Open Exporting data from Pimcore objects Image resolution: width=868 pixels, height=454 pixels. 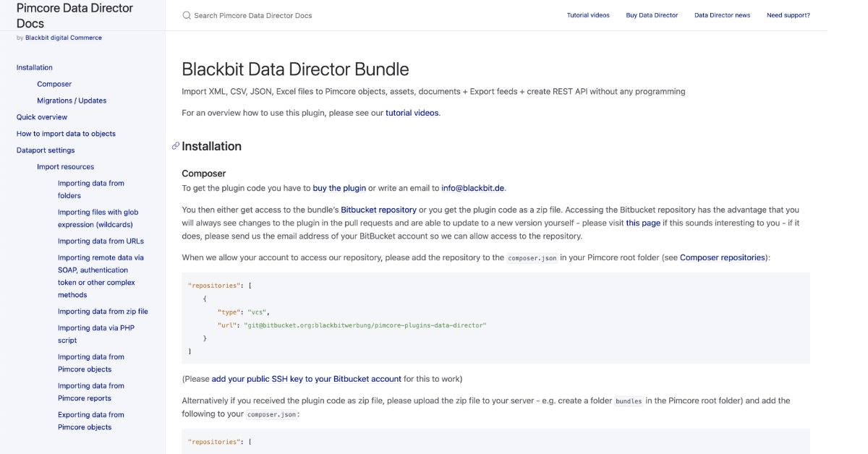pos(90,421)
